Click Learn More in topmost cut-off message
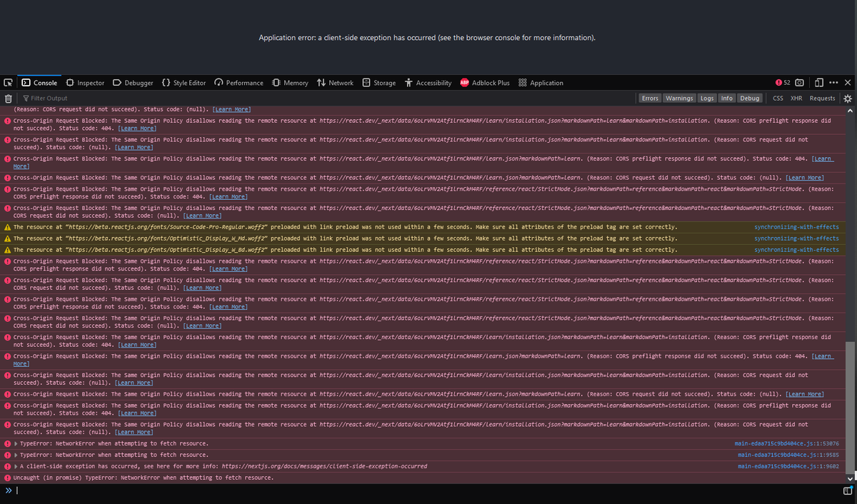The width and height of the screenshot is (857, 504). tap(232, 109)
